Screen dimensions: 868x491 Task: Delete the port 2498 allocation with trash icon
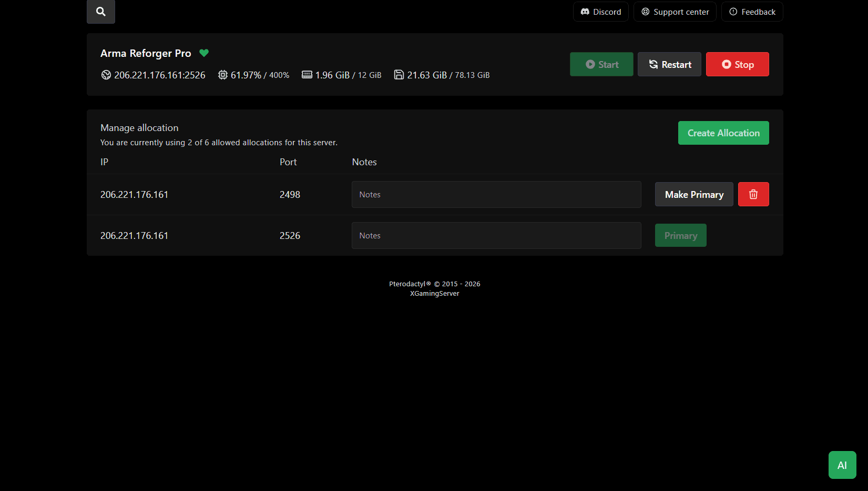pos(753,194)
